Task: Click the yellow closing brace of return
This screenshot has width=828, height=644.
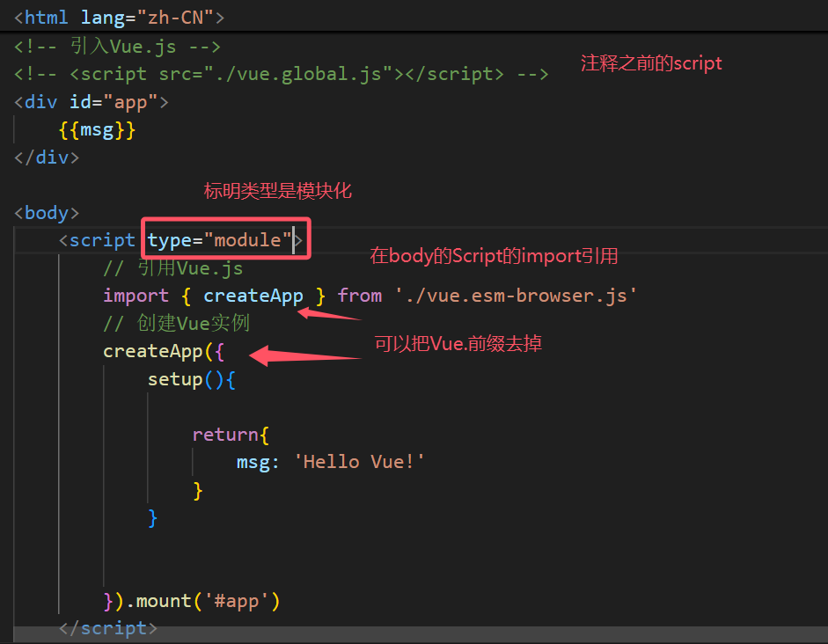Action: pos(198,490)
